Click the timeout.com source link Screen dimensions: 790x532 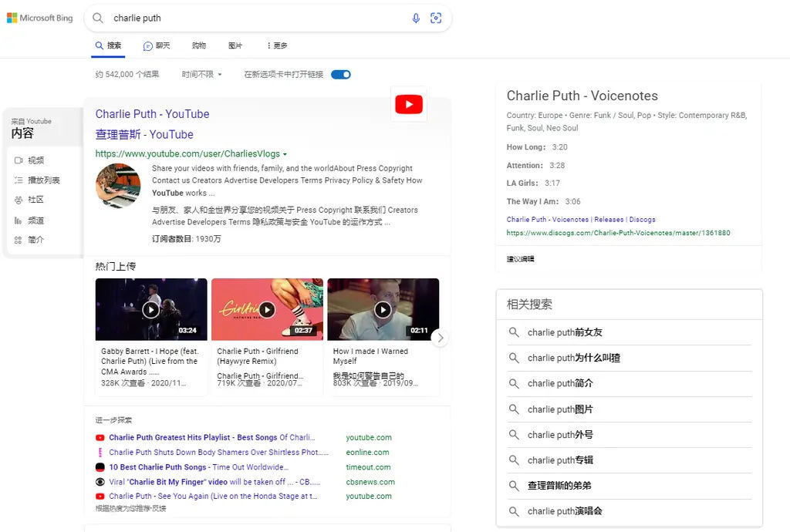(x=368, y=467)
